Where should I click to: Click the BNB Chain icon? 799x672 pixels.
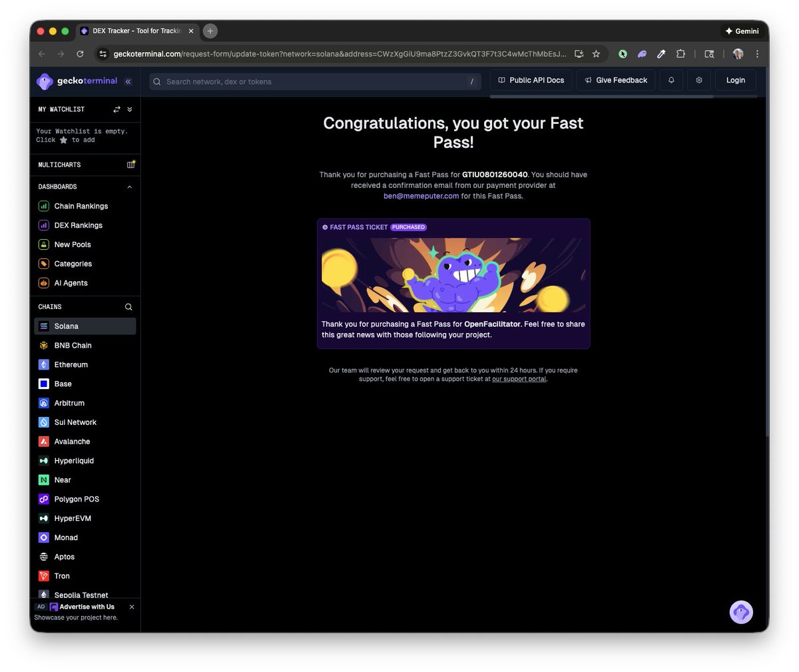click(x=44, y=346)
